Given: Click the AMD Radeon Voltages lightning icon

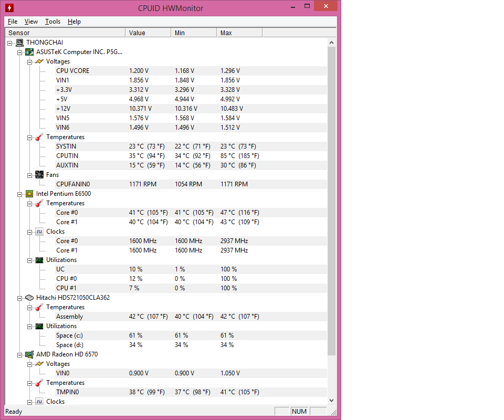Looking at the screenshot, I should [x=39, y=364].
